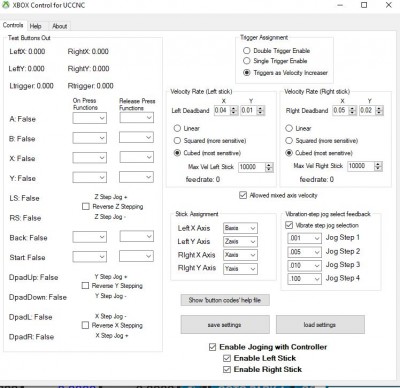Open Jog Step 3 value dropdown
400x388 pixels.
(304, 265)
